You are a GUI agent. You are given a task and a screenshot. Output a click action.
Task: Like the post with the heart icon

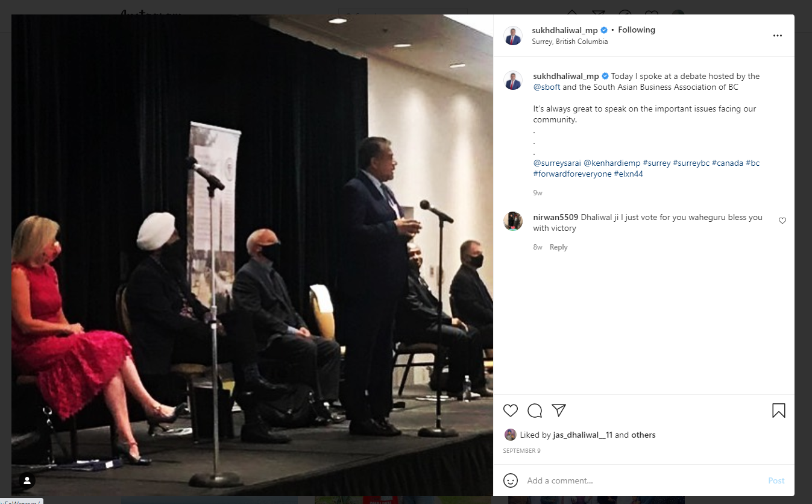[511, 411]
